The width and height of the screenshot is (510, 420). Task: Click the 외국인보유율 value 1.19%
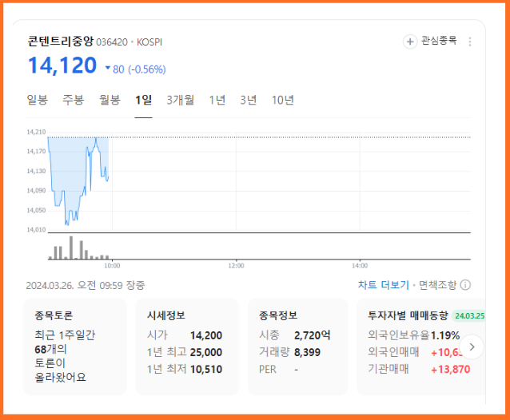(445, 335)
